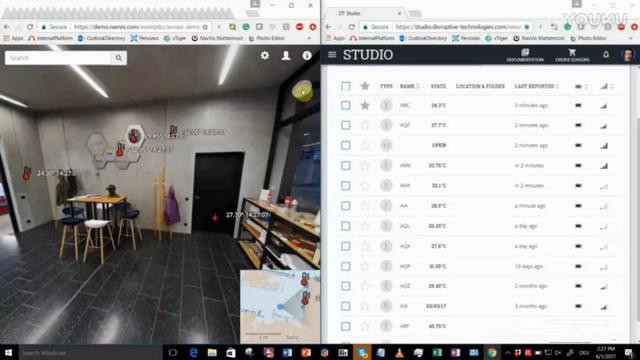Tick the checkbox for the AQL sensor
This screenshot has height=360, width=640.
pos(346,226)
